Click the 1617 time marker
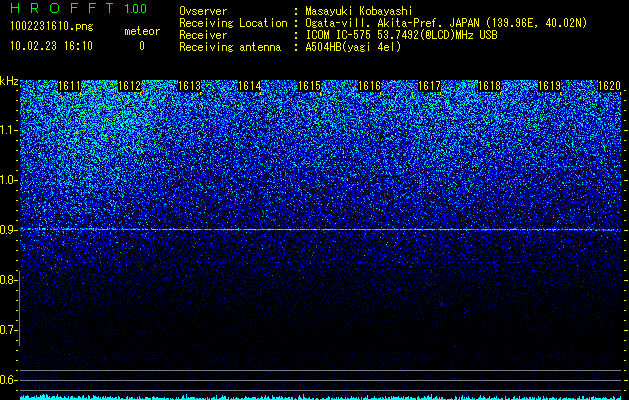Screen dimensions: 629x400 [430, 86]
